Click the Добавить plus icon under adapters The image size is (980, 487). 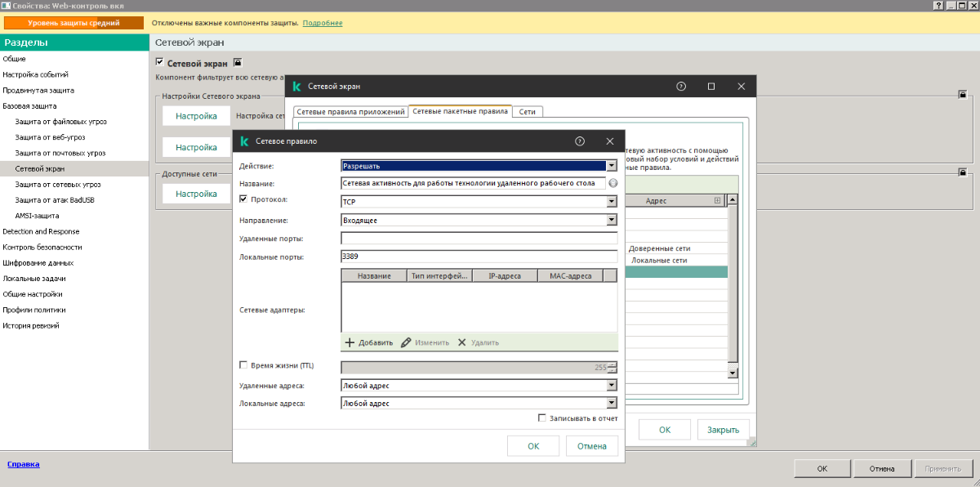coord(350,342)
